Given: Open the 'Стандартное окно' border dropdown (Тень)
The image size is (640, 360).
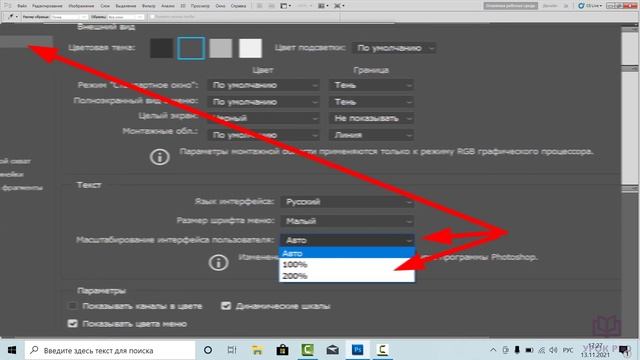Looking at the screenshot, I should (371, 85).
